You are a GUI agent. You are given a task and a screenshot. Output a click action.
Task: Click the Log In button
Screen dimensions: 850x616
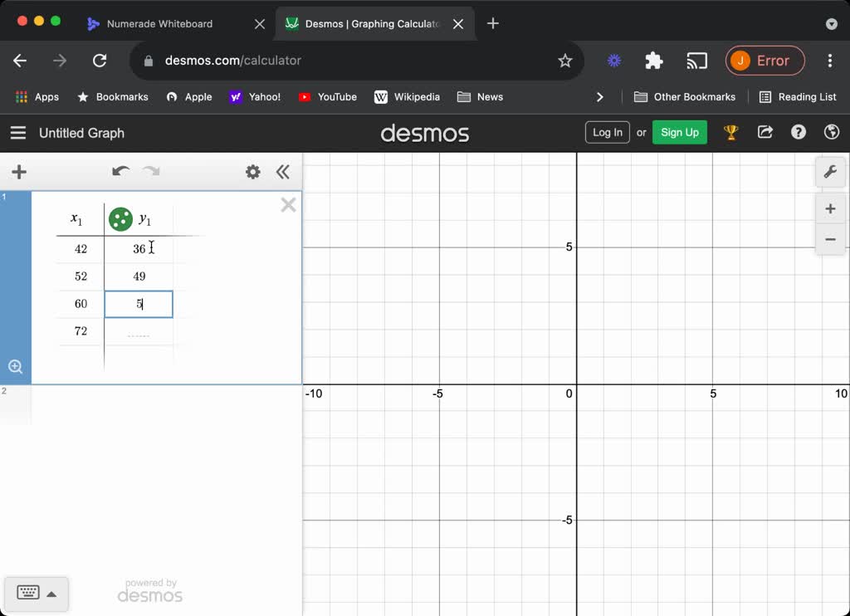coord(607,132)
